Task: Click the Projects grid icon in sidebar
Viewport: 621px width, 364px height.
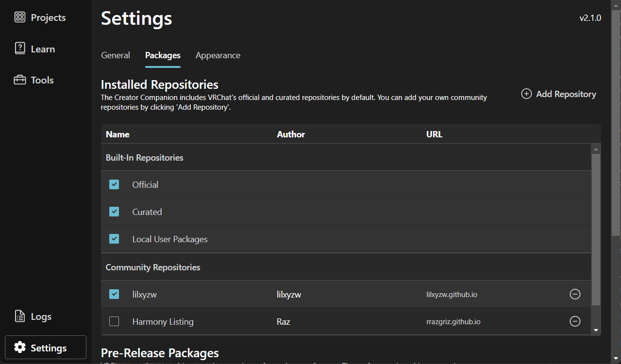Action: pos(19,17)
